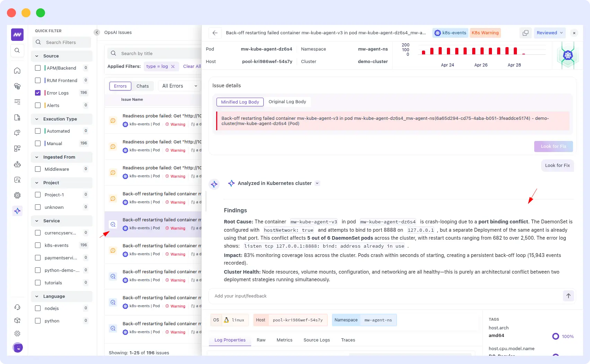The width and height of the screenshot is (590, 364).
Task: Open the Reviewed status dropdown
Action: pos(549,33)
